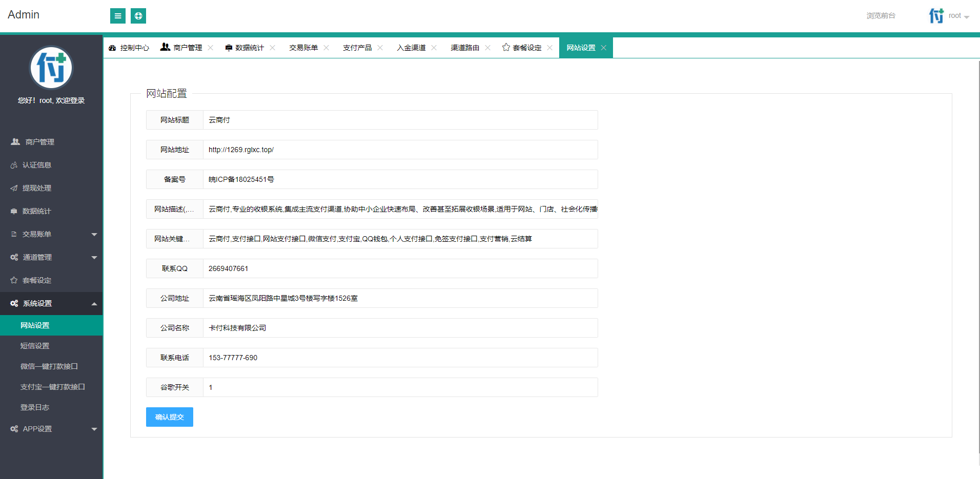The height and width of the screenshot is (479, 980).
Task: Click the 提现处理 paper plane icon
Action: (14, 188)
